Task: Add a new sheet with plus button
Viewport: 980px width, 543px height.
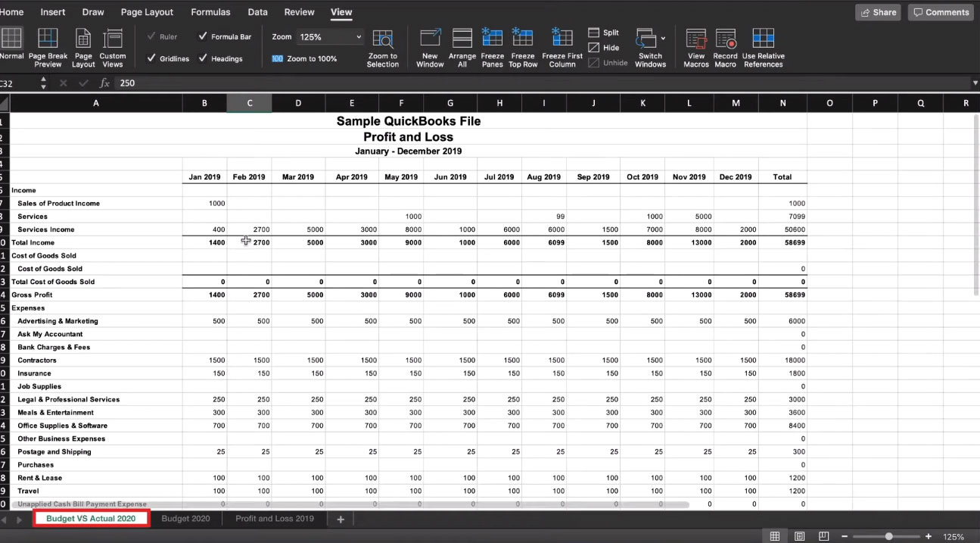Action: 341,519
